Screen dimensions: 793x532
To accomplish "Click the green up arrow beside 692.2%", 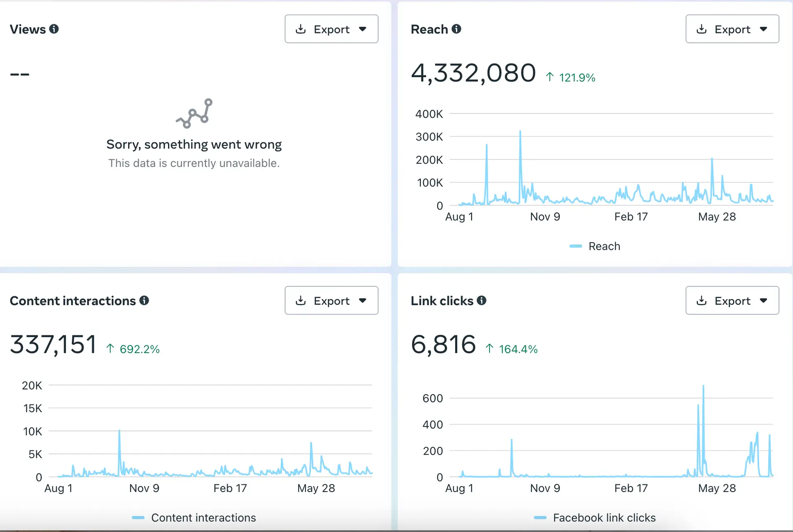I will tap(110, 348).
